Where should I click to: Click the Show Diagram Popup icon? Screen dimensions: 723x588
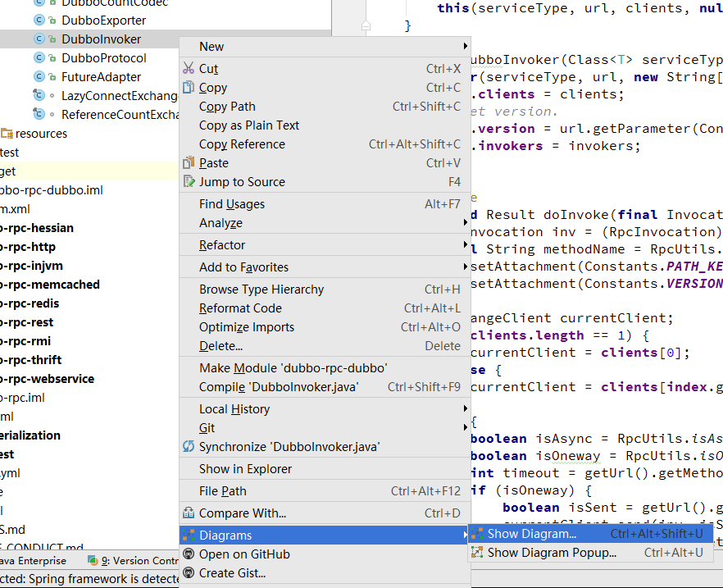tap(477, 553)
